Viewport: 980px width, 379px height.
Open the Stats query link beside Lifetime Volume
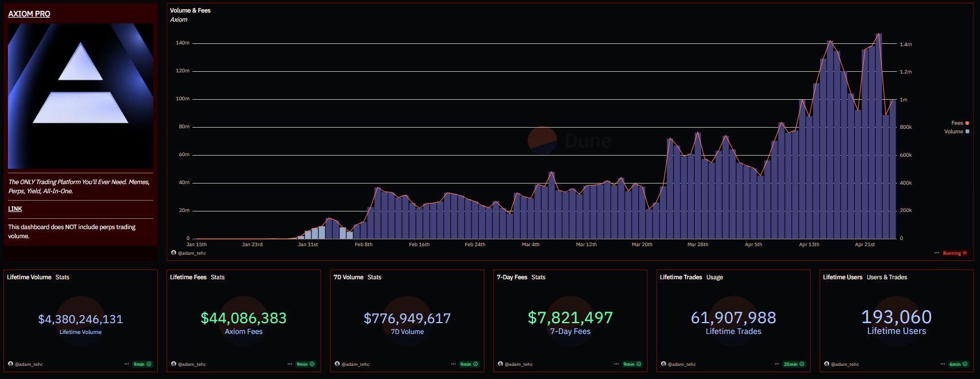coord(62,278)
